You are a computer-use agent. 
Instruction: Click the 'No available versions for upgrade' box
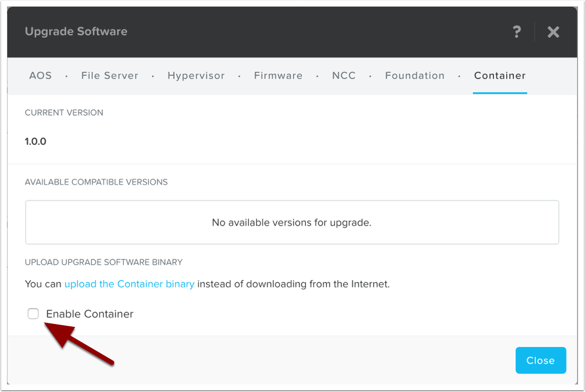click(291, 222)
